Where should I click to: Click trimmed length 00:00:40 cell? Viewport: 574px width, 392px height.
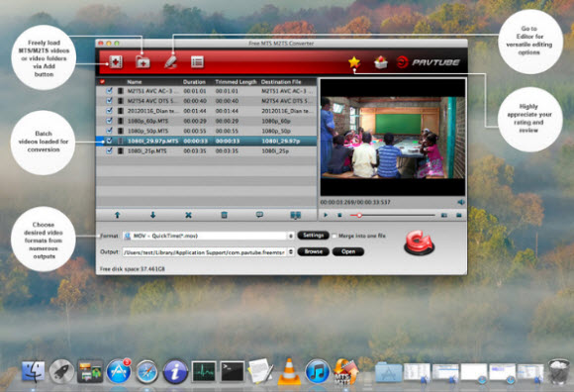point(227,101)
